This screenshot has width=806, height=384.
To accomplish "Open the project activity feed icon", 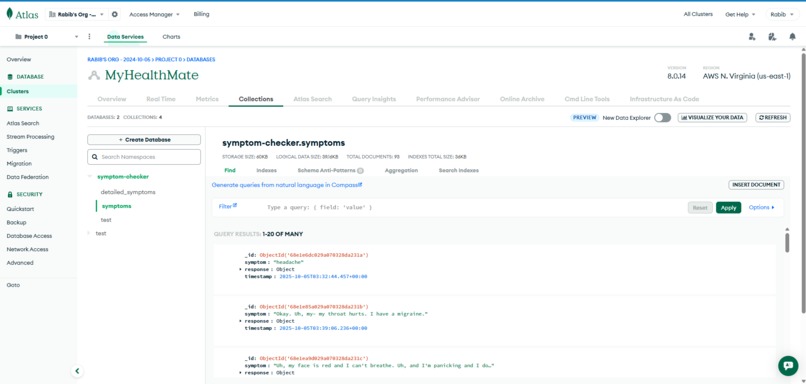I will [772, 36].
